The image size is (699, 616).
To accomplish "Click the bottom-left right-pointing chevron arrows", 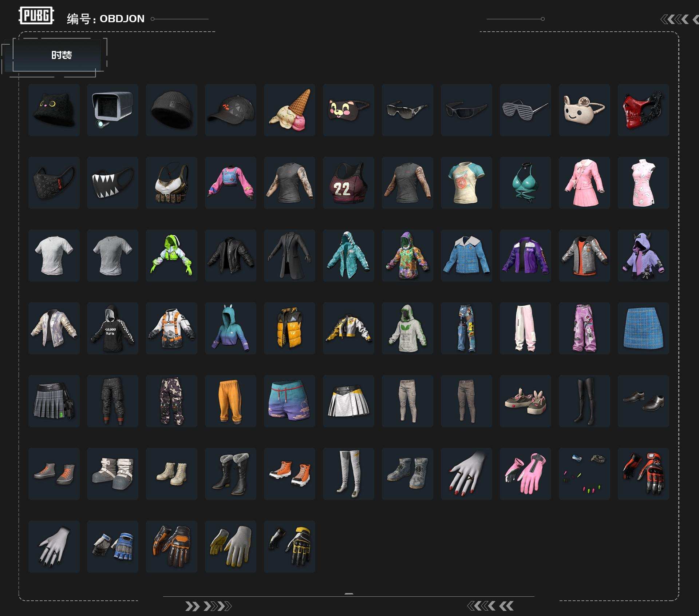I will [x=208, y=606].
